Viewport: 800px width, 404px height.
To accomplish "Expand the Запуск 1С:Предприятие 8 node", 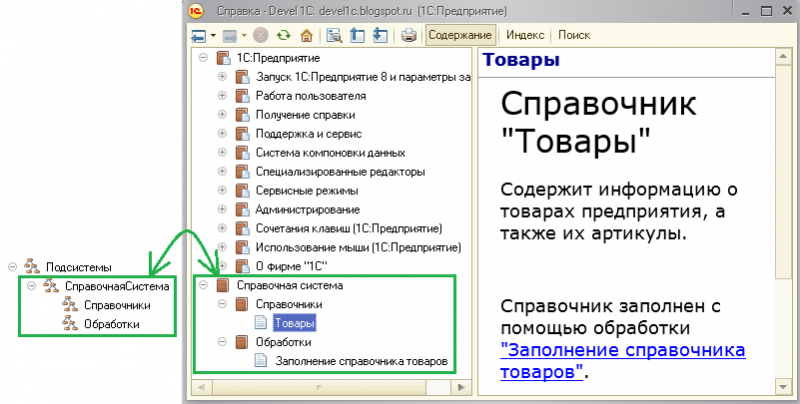I will 222,77.
